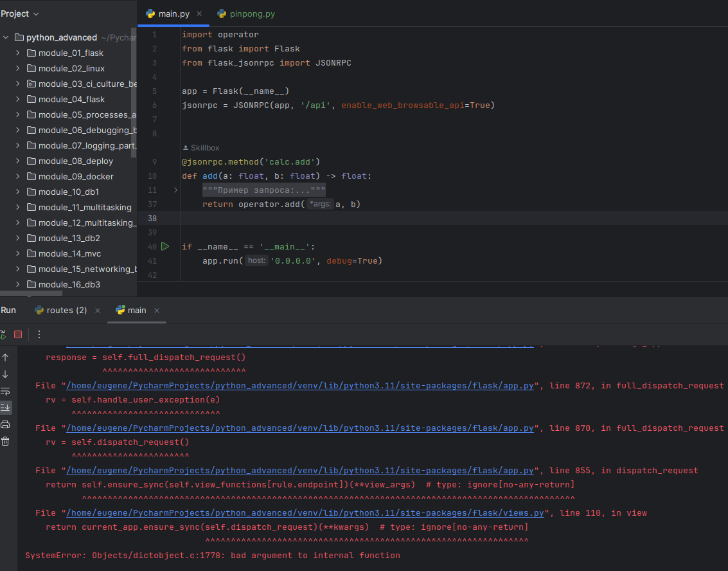Click the Project tree horizontal scrollbar

[x=31, y=294]
